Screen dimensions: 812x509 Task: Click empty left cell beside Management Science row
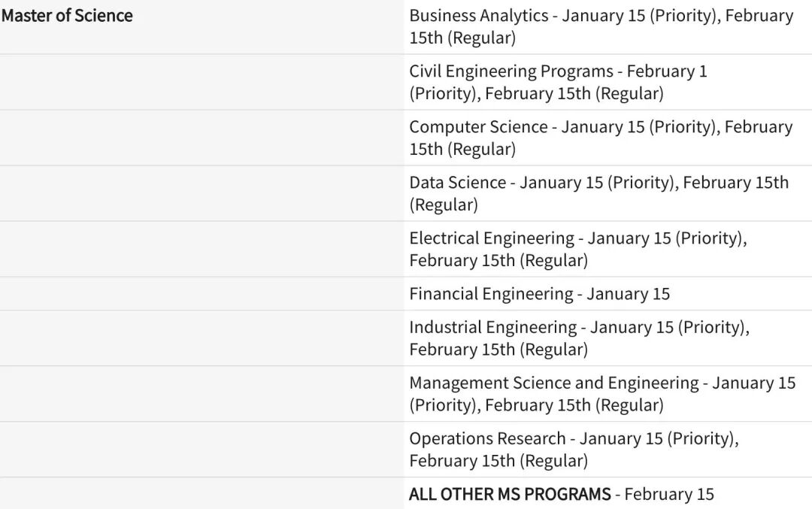[x=201, y=394]
